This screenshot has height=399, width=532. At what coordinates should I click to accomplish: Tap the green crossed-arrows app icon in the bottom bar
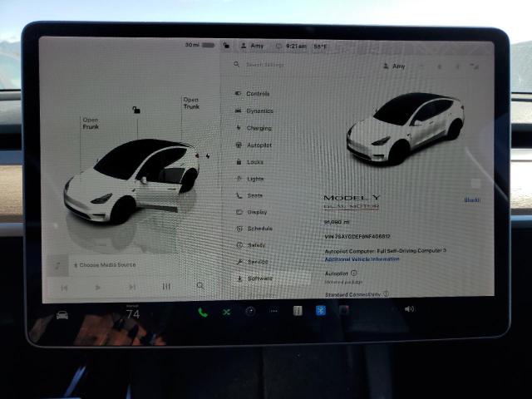point(227,312)
